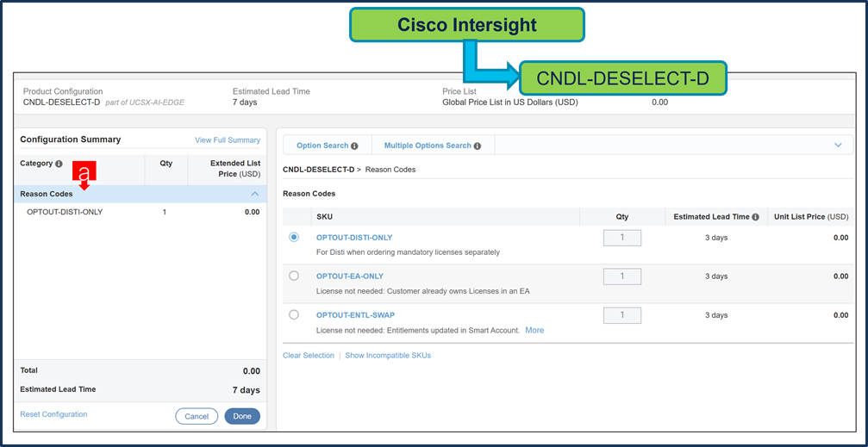Click the Extended List Price column header
The height and width of the screenshot is (447, 868).
pos(235,169)
